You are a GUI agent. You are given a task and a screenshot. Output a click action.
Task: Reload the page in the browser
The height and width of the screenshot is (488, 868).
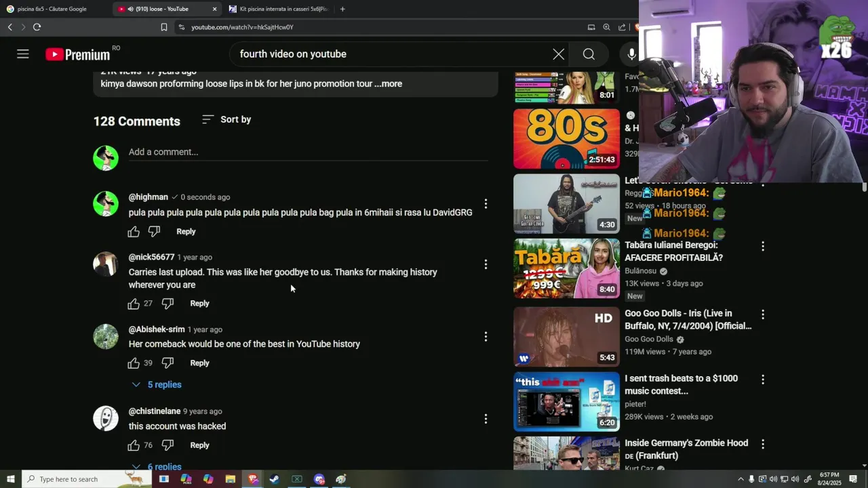(x=37, y=27)
